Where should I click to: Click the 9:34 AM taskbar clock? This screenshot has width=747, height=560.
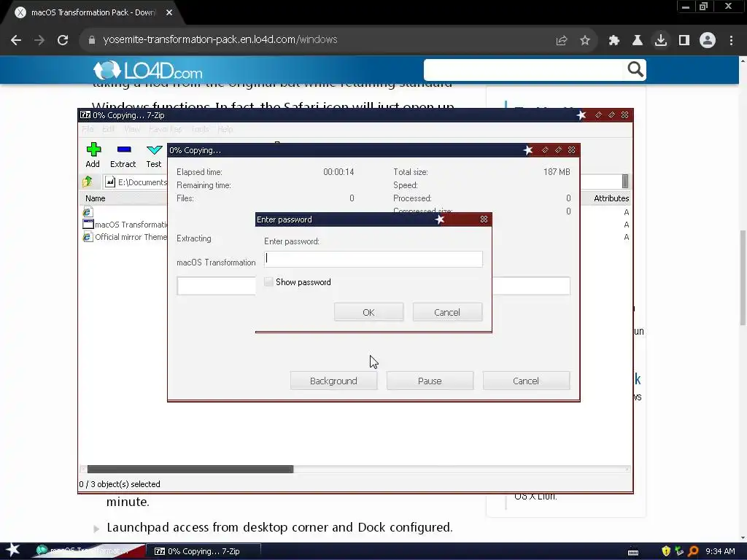720,551
